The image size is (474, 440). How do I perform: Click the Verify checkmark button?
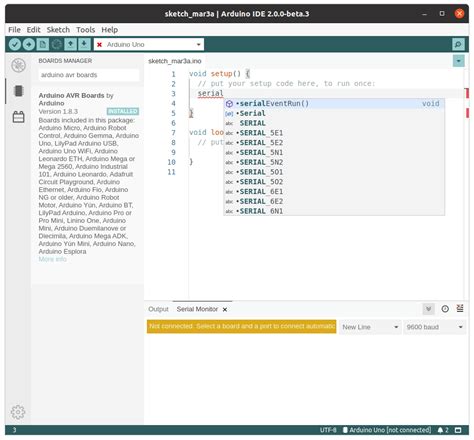click(15, 44)
